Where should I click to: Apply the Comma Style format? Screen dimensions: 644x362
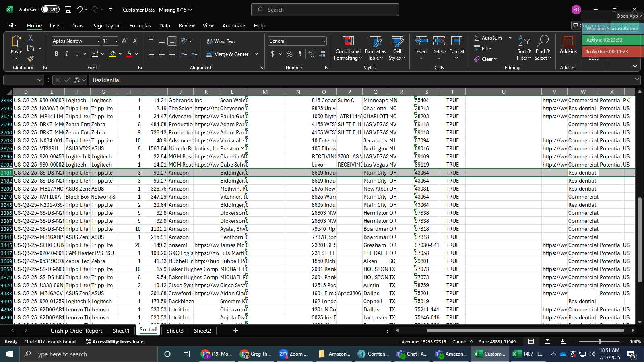coord(300,54)
